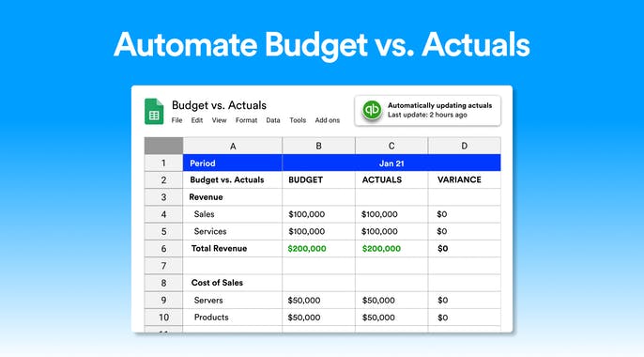The width and height of the screenshot is (644, 357).
Task: Click the Services budget $100,000 cell
Action: click(x=319, y=232)
